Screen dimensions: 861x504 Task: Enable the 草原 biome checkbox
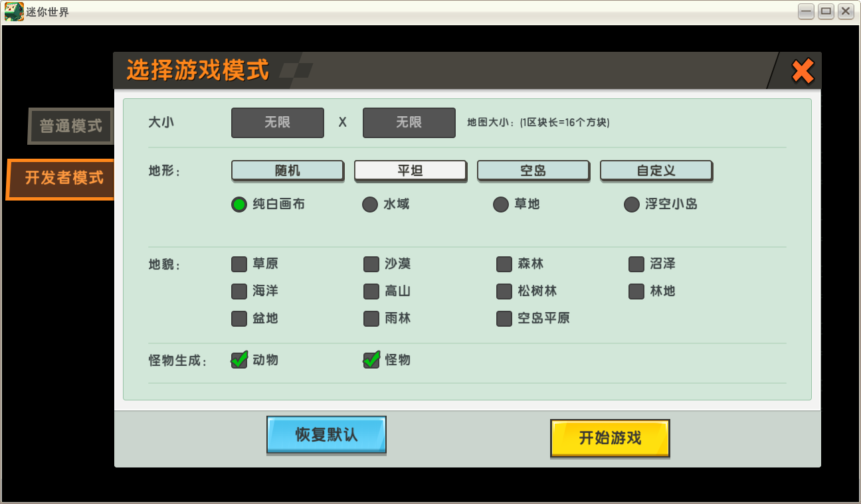point(239,264)
